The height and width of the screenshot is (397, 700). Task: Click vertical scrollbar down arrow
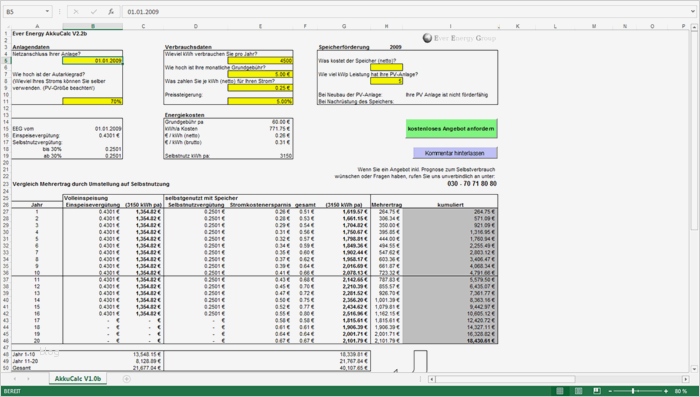pos(694,369)
